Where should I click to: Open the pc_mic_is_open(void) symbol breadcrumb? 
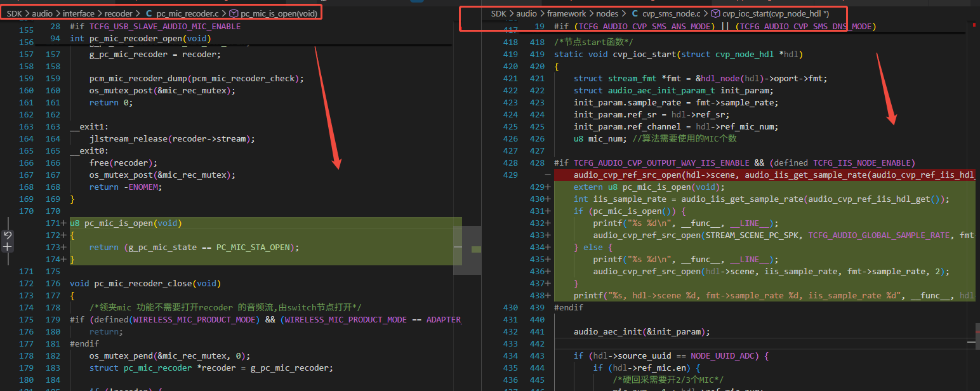pyautogui.click(x=273, y=13)
